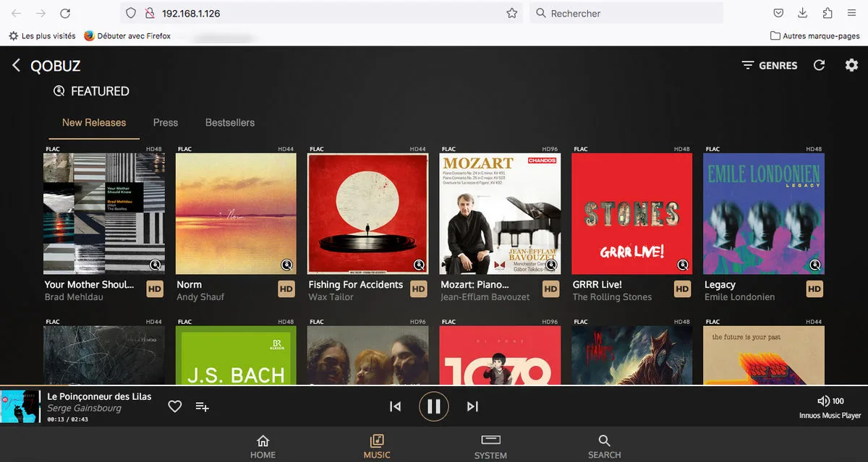The width and height of the screenshot is (868, 462).
Task: Open the Norm album cover by Andy Shauf
Action: [x=236, y=213]
